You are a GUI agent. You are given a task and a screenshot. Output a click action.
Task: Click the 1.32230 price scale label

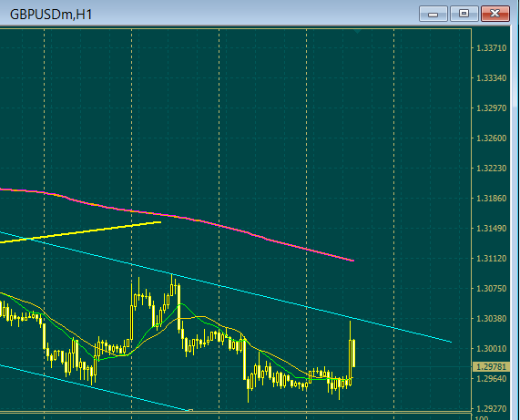pyautogui.click(x=492, y=169)
